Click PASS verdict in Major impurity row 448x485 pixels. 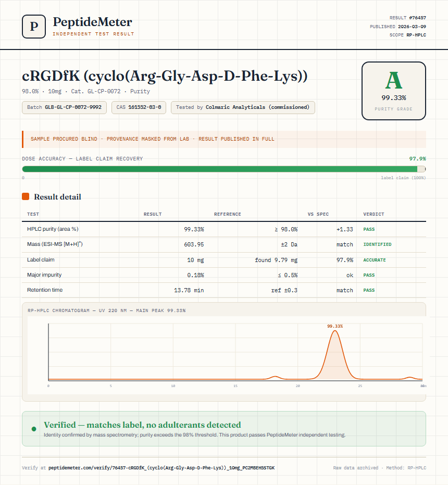(x=369, y=275)
